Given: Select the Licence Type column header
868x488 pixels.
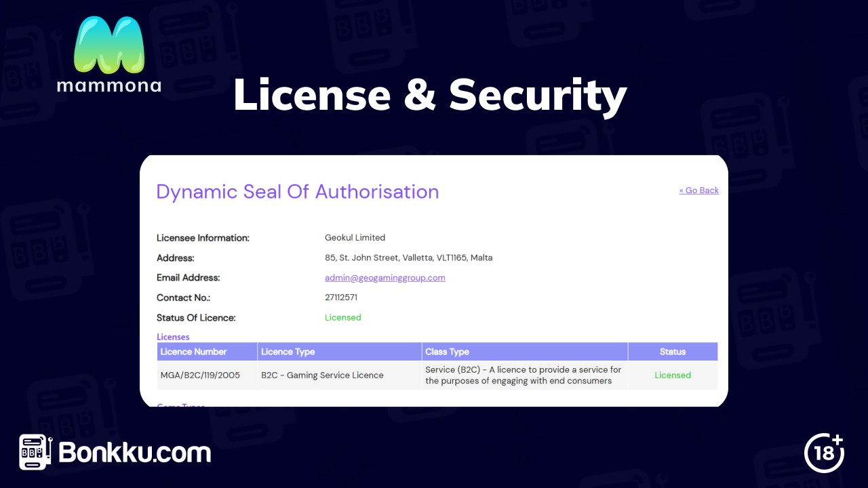Looking at the screenshot, I should (340, 352).
